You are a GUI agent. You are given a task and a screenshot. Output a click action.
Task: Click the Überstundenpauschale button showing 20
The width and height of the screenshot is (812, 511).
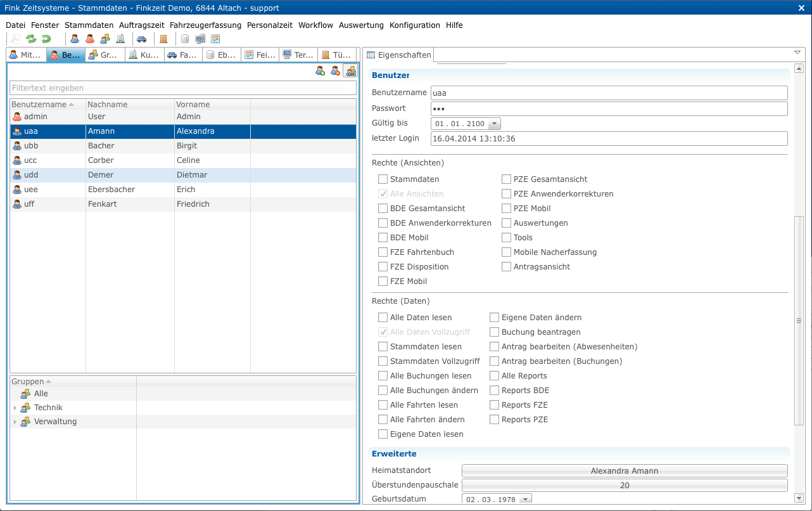(x=624, y=486)
